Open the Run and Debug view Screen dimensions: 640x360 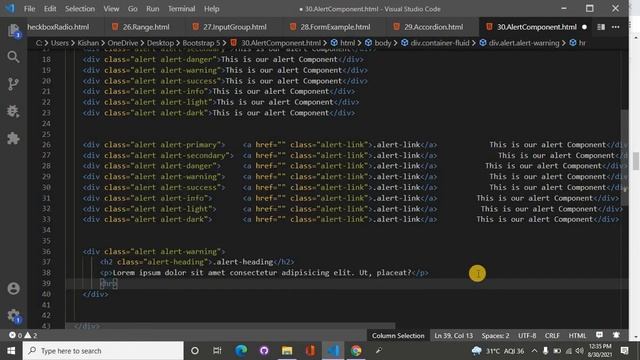tap(13, 111)
